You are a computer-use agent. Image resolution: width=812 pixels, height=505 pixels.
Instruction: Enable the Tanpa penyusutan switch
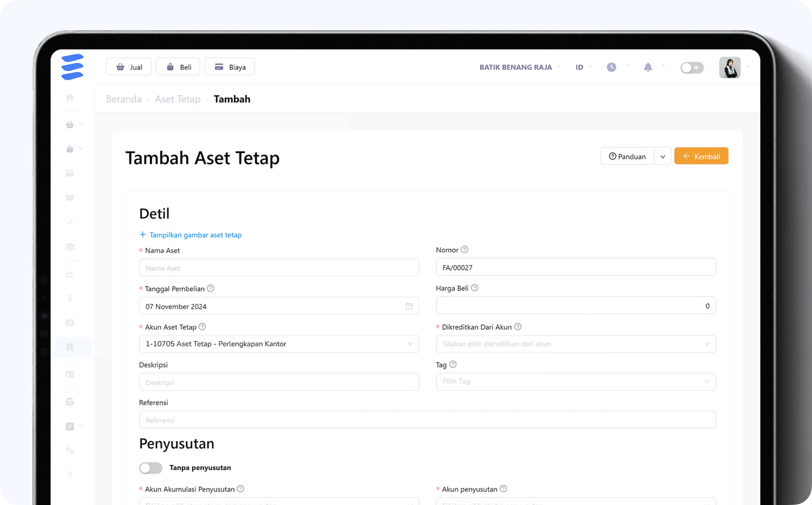click(151, 468)
